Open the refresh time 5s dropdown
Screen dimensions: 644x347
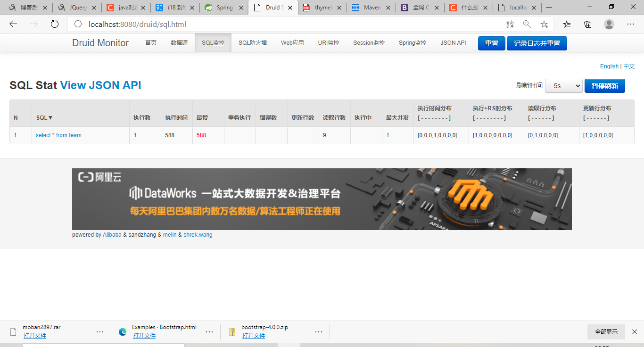click(x=564, y=86)
